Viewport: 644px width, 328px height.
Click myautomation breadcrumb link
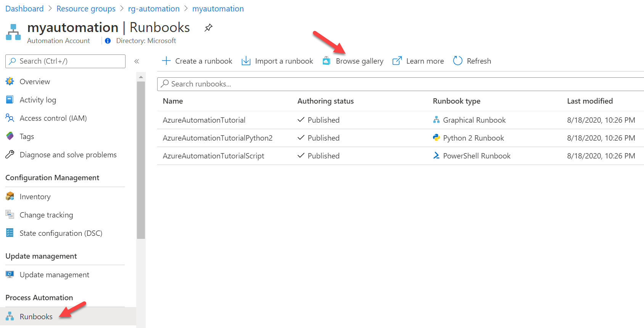pyautogui.click(x=218, y=9)
